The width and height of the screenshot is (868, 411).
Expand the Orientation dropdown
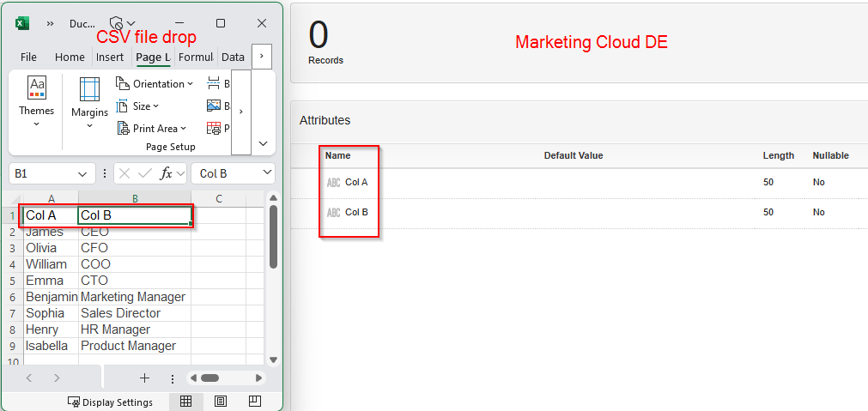pyautogui.click(x=155, y=84)
